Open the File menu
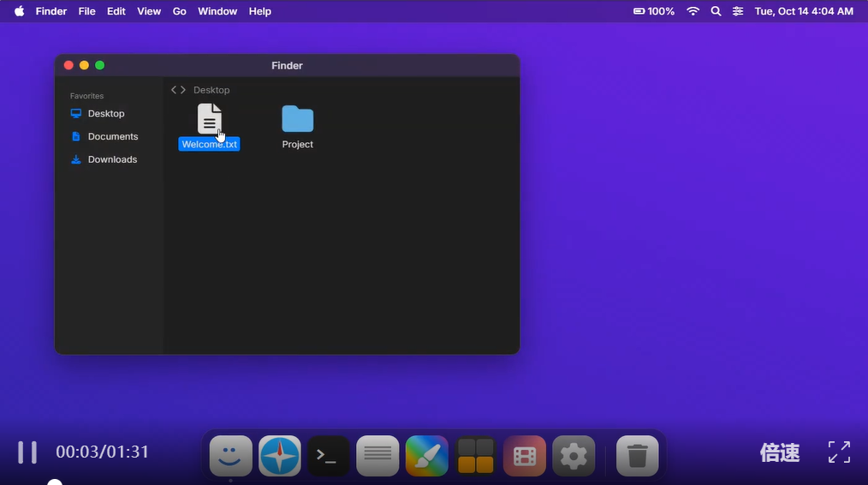This screenshot has height=485, width=868. (x=86, y=11)
